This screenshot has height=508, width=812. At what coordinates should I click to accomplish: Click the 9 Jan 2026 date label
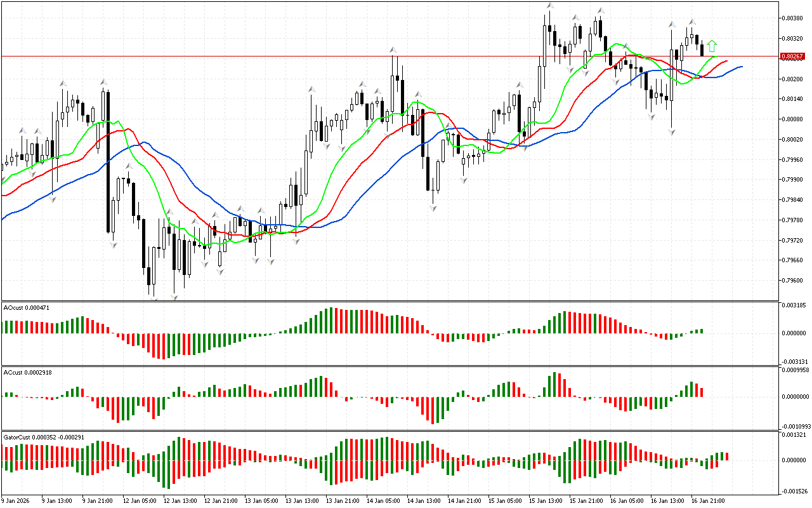click(16, 500)
